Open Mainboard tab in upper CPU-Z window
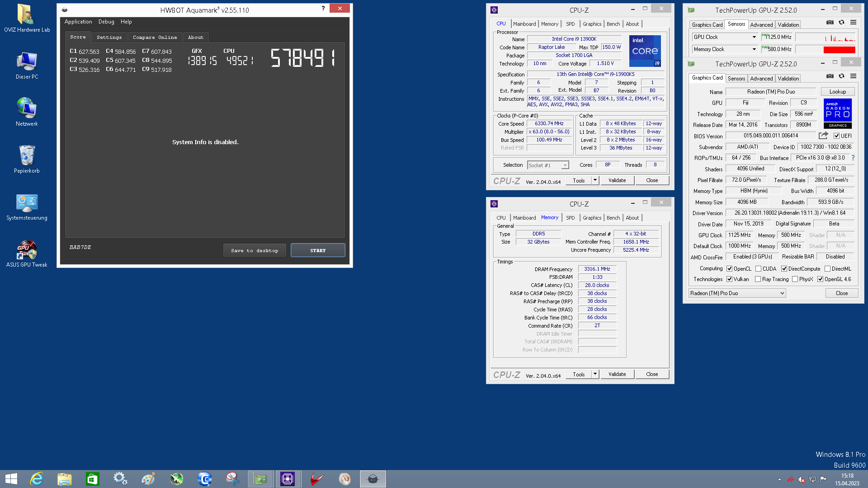868x488 pixels. pyautogui.click(x=524, y=24)
